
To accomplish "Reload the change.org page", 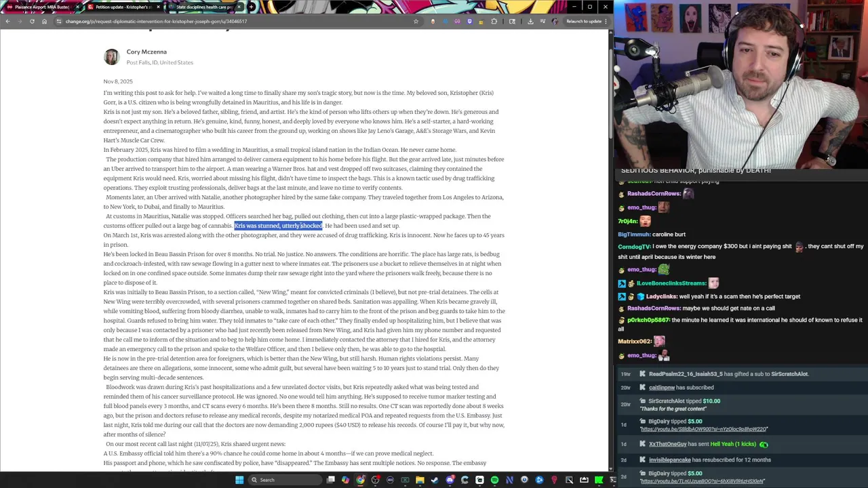I will [32, 21].
